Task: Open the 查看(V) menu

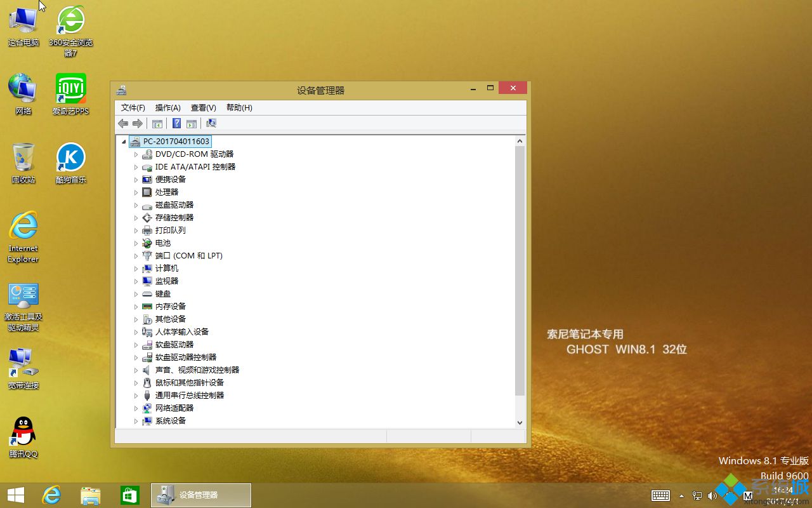Action: [204, 107]
